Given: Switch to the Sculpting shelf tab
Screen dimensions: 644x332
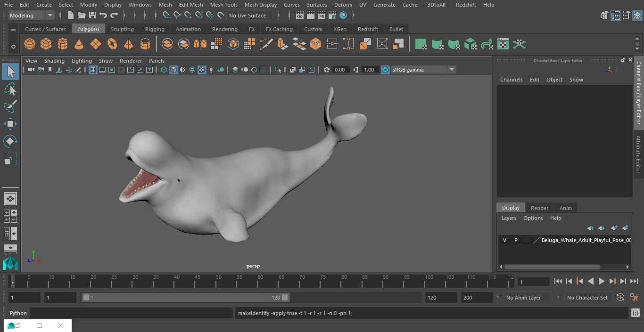Looking at the screenshot, I should click(x=122, y=29).
